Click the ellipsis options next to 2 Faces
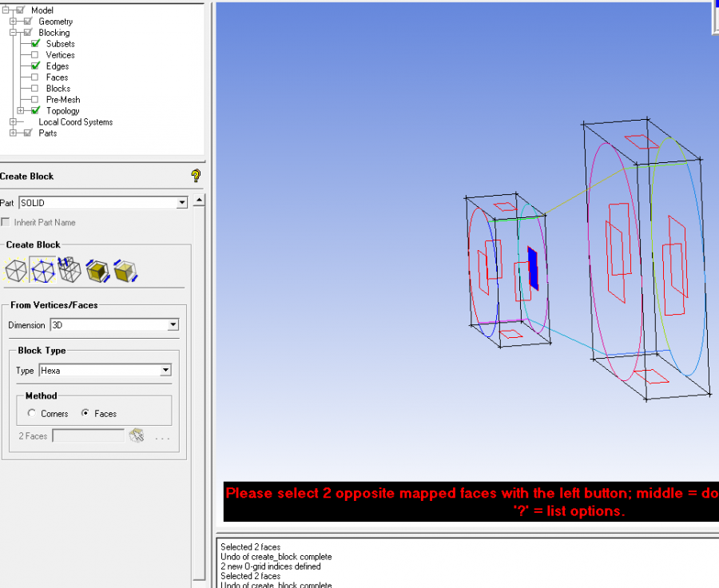The width and height of the screenshot is (719, 588). click(162, 439)
